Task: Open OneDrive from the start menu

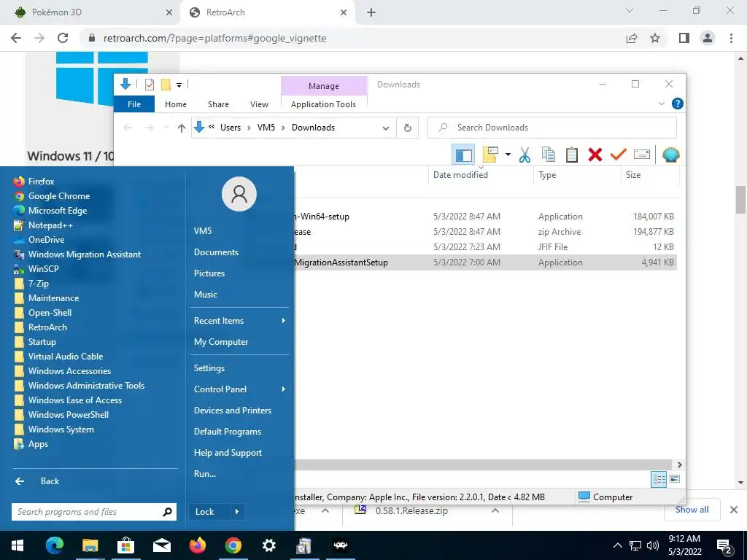Action: tap(46, 240)
